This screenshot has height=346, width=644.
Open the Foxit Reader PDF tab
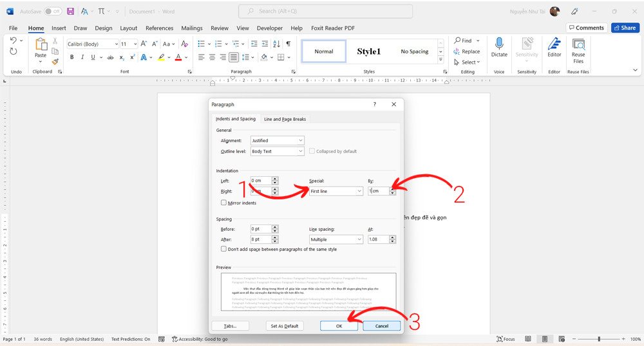(x=333, y=28)
